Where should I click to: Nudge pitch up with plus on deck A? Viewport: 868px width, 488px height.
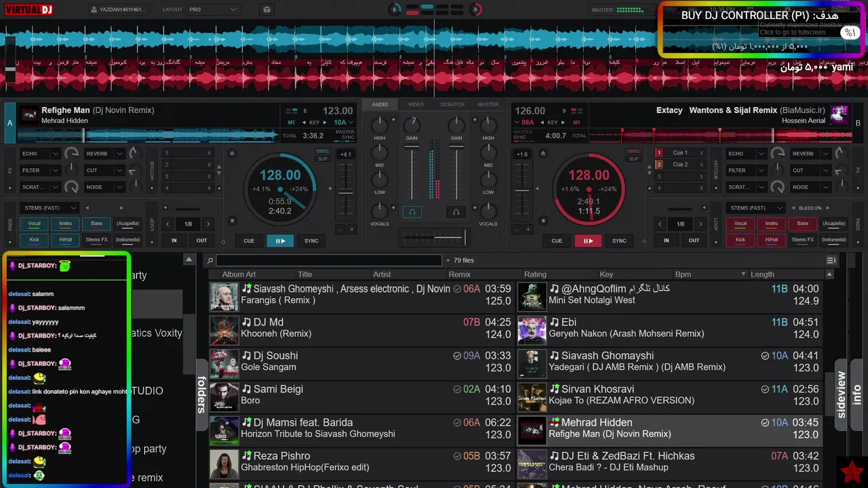(x=351, y=230)
